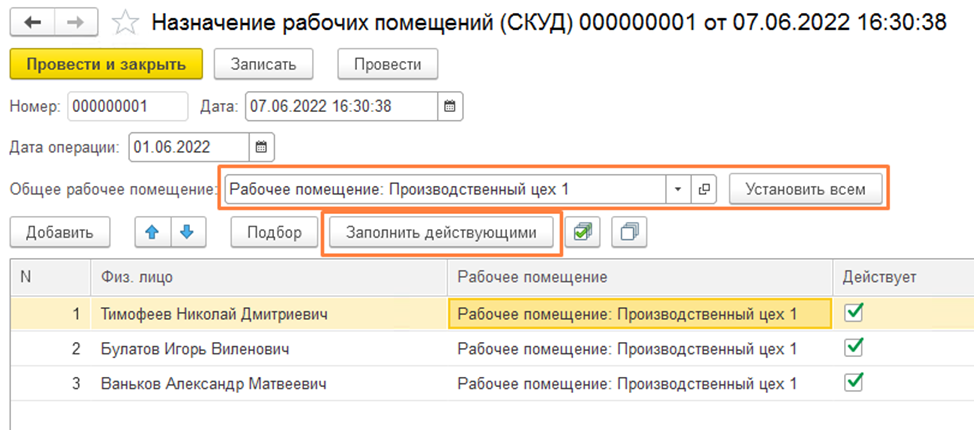The image size is (974, 430).
Task: Click the forward navigation arrow
Action: pos(74,21)
